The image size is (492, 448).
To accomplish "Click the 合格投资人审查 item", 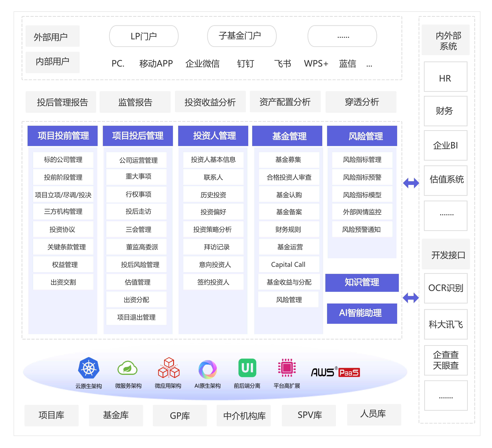I will click(289, 177).
